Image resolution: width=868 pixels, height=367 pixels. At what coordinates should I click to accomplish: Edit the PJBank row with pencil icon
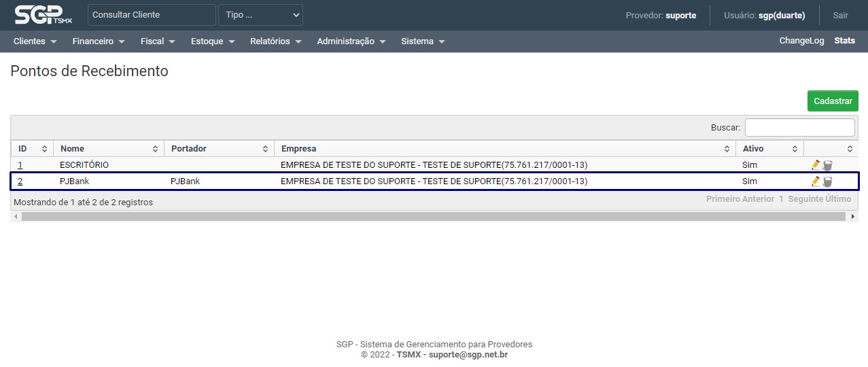pos(816,181)
